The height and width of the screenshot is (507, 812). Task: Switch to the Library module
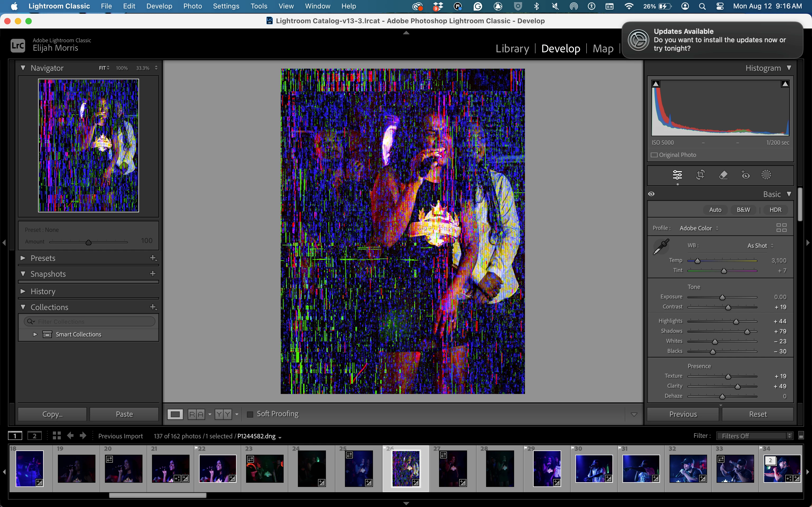coord(512,49)
